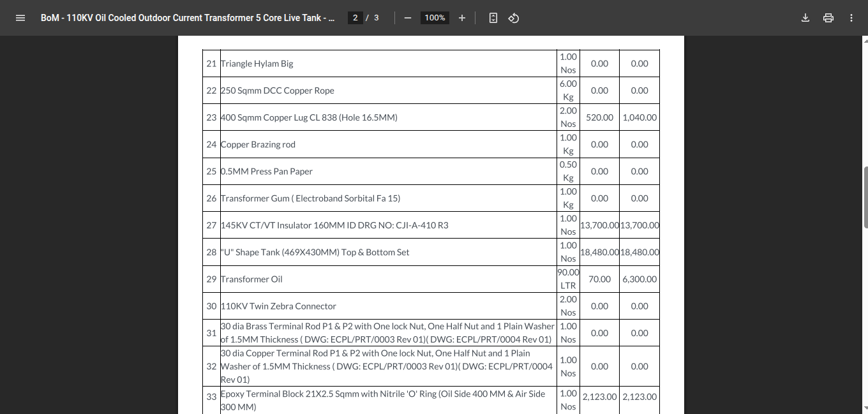This screenshot has width=868, height=414.
Task: Click the current page number field
Action: 355,18
